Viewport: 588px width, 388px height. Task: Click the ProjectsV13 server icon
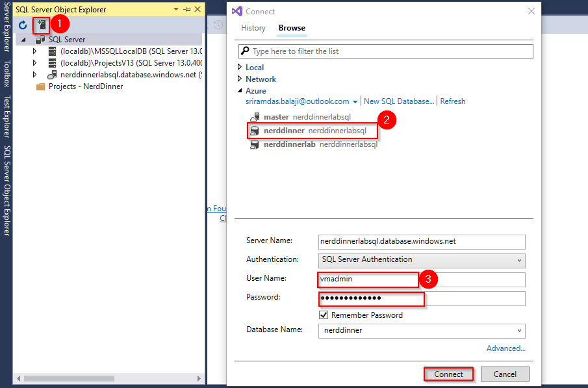click(53, 62)
